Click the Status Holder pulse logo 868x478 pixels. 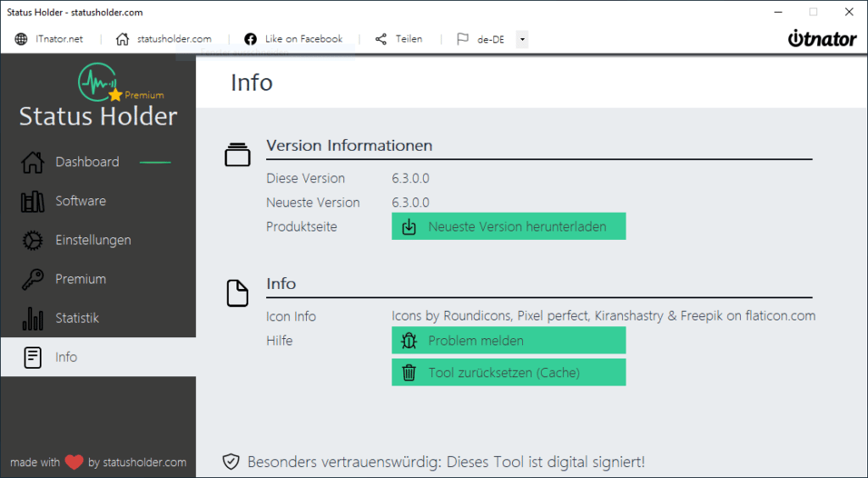click(98, 82)
